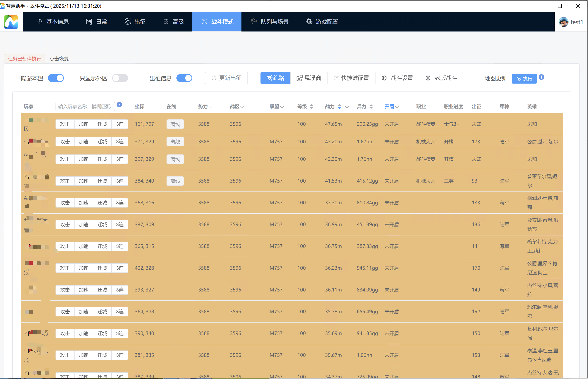The height and width of the screenshot is (379, 588).
Task: Toggle the 出征信息 switch
Action: pos(184,78)
